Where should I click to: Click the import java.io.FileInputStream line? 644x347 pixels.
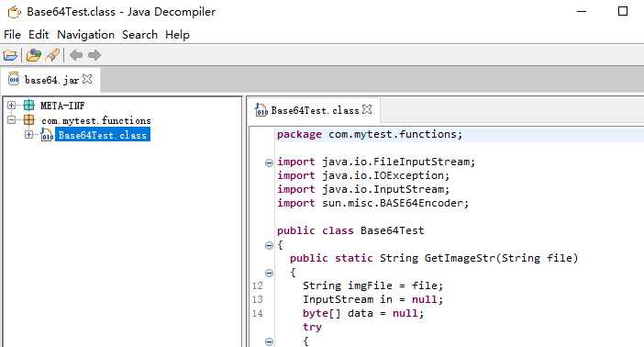point(376,162)
